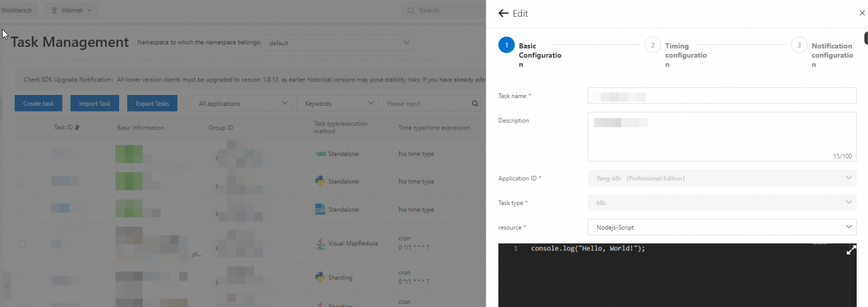Screen dimensions: 868x307
Task: Open the All applications dropdown
Action: [241, 104]
